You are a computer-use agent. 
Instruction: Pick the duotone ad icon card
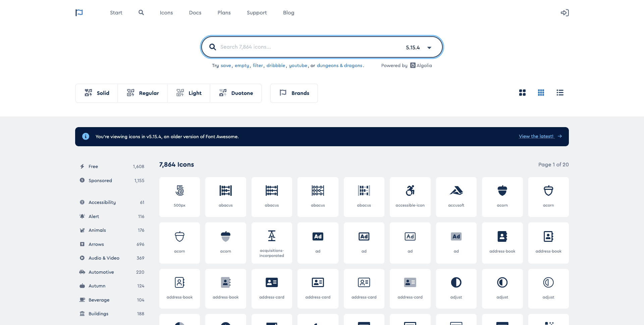(456, 243)
